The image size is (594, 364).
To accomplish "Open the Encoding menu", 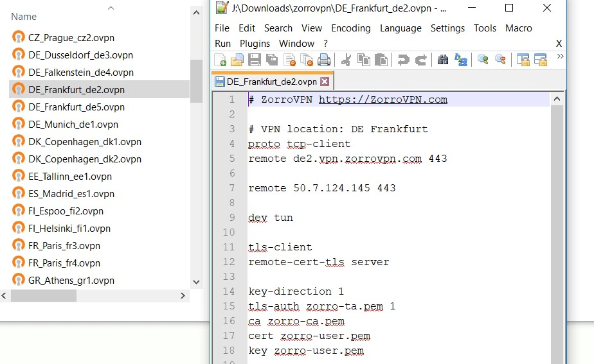I will [x=351, y=28].
